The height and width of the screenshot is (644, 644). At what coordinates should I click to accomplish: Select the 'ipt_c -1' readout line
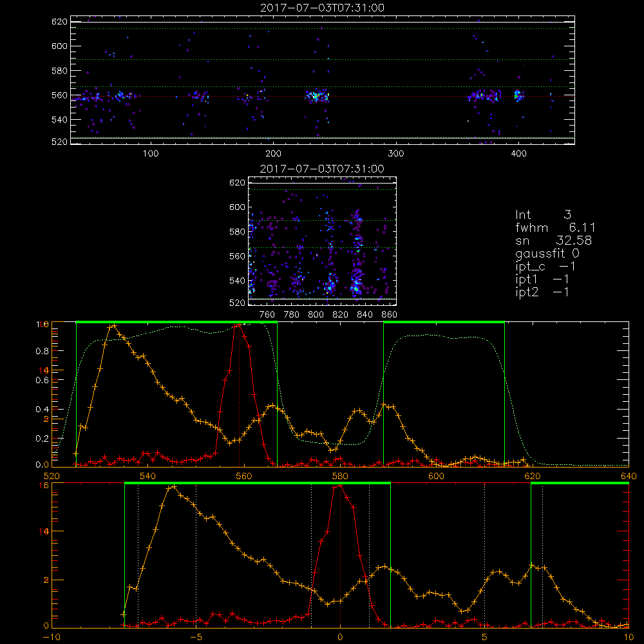pyautogui.click(x=545, y=267)
